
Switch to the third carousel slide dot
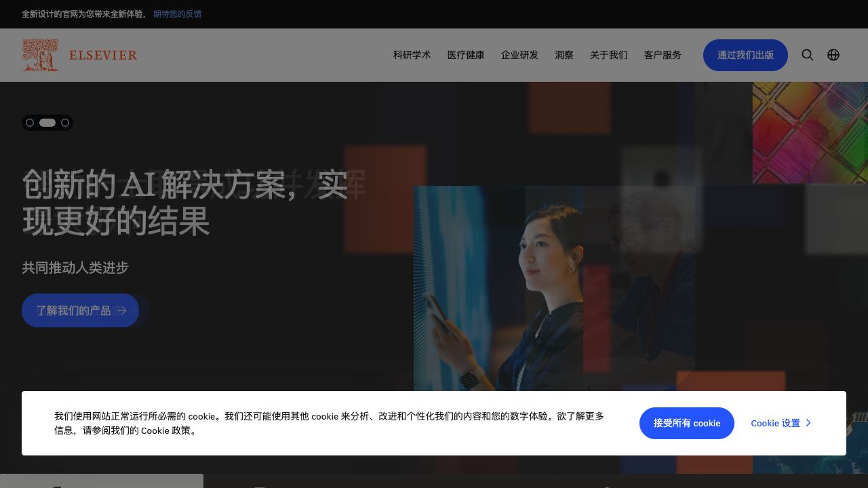click(65, 123)
